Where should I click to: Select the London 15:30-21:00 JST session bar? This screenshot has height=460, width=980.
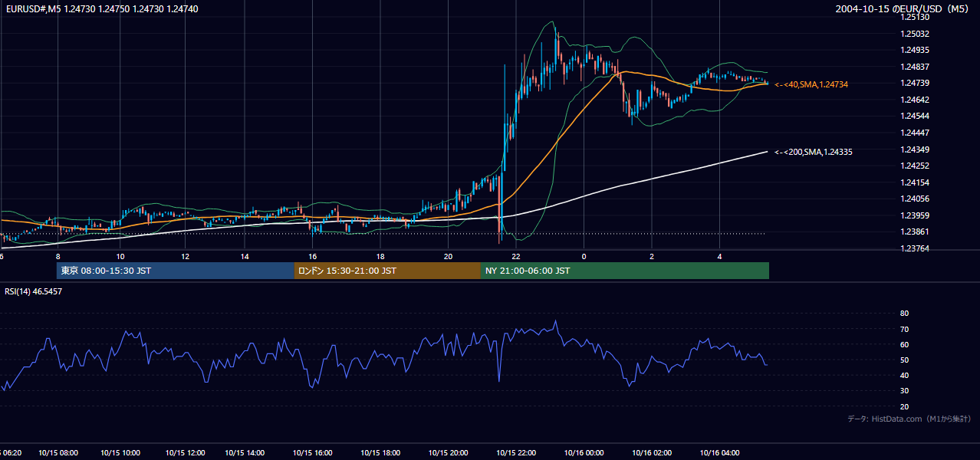(387, 271)
